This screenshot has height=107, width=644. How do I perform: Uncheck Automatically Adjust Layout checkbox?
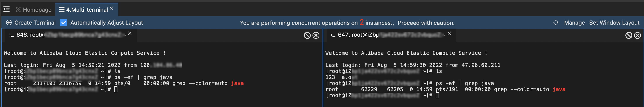tap(64, 23)
